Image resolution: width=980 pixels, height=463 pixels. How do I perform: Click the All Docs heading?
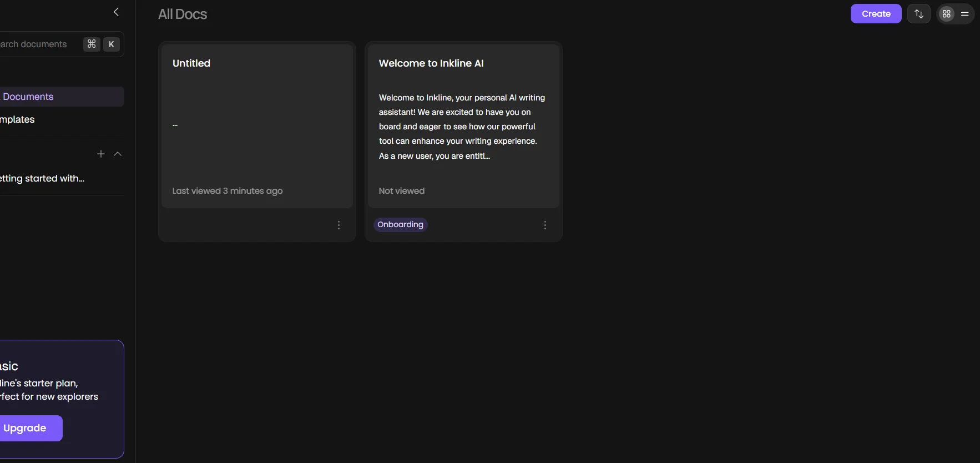(183, 14)
